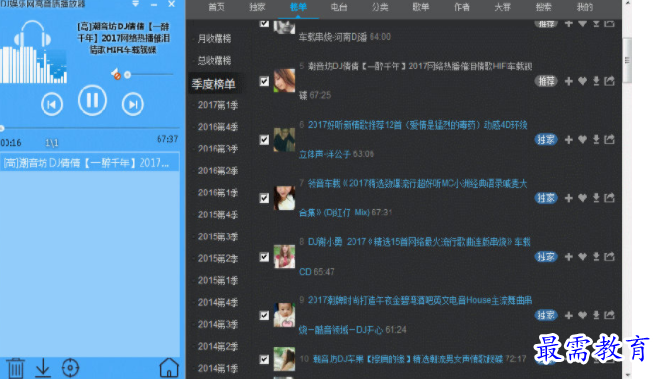Favorite track 7 with the heart icon
The width and height of the screenshot is (658, 380).
(582, 198)
